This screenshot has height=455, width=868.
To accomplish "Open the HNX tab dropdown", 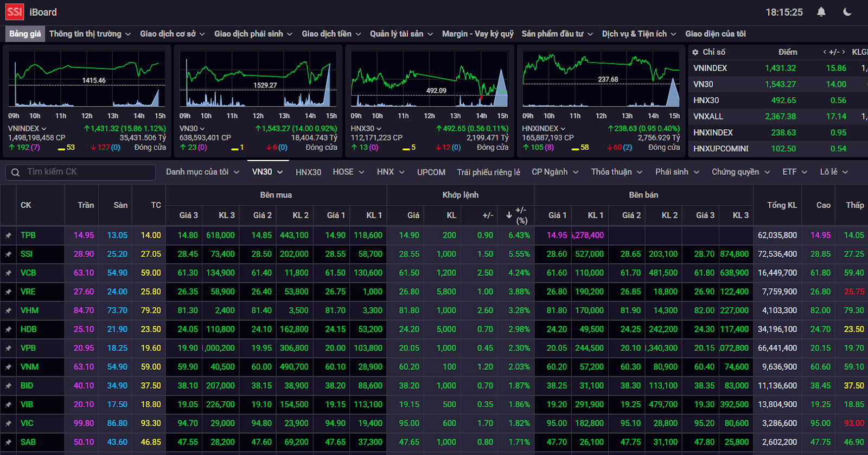I will click(391, 172).
